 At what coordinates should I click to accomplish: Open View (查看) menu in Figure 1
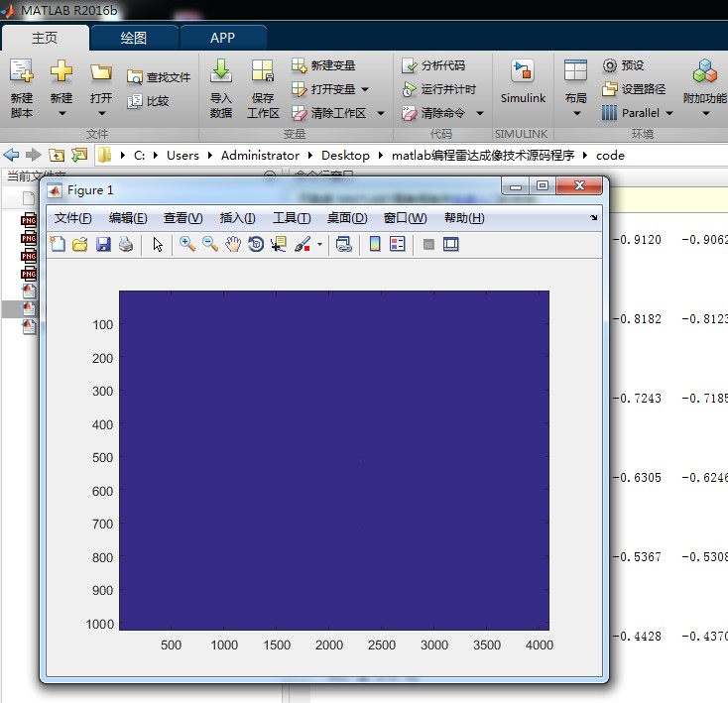(x=182, y=217)
